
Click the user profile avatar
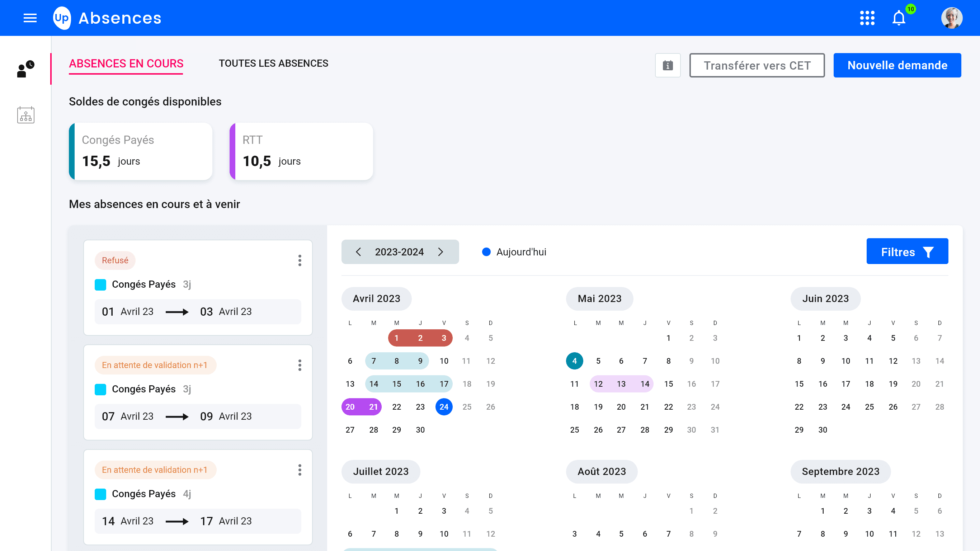tap(951, 18)
